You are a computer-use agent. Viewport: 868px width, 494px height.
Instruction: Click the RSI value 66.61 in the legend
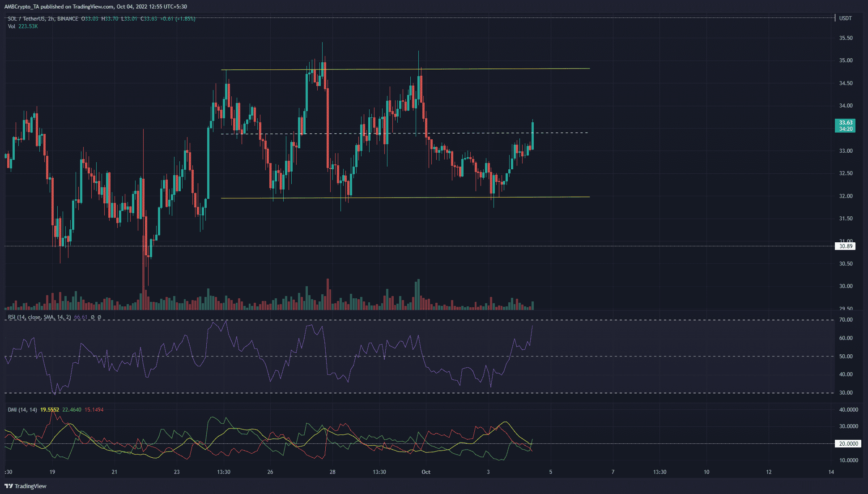(x=81, y=317)
